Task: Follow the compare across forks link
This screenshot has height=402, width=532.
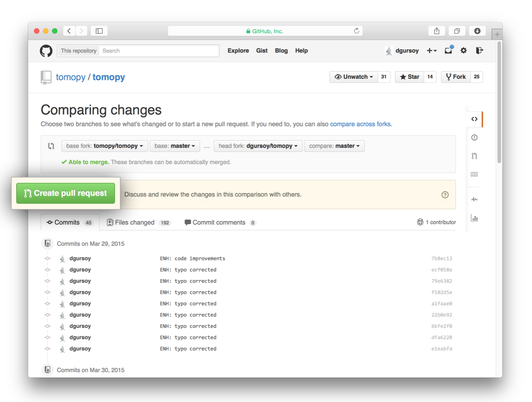Action: tap(360, 124)
